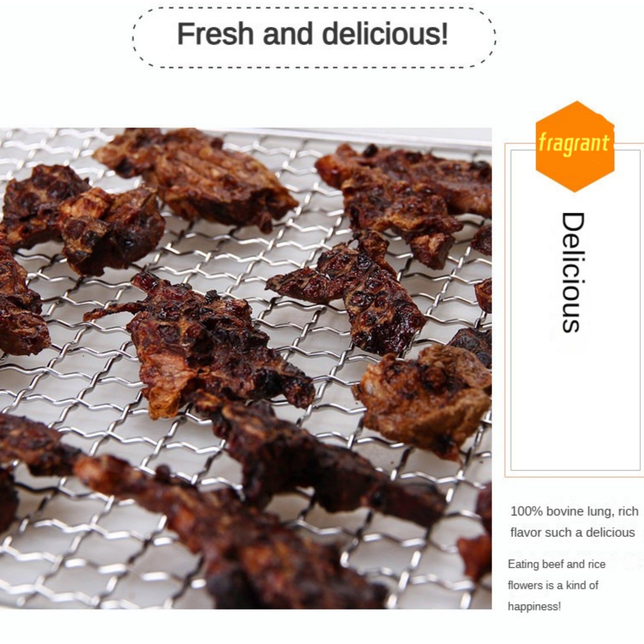This screenshot has height=644, width=644.
Task: Click the flavor such a delicious line
Action: point(572,532)
